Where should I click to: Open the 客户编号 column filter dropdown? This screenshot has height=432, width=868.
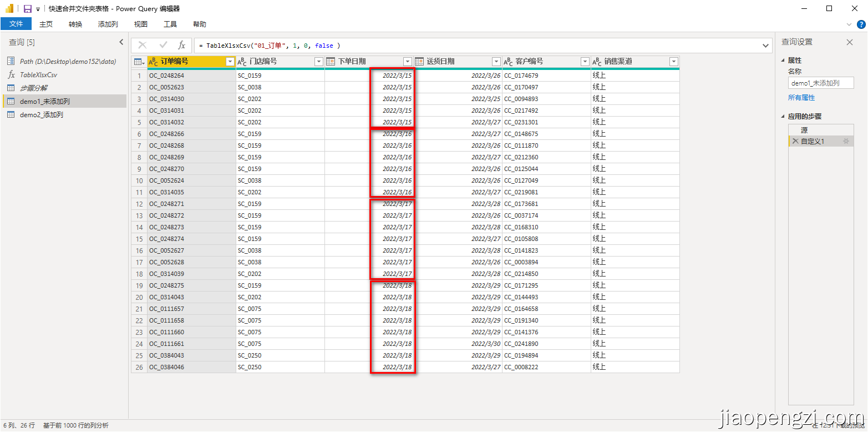585,62
